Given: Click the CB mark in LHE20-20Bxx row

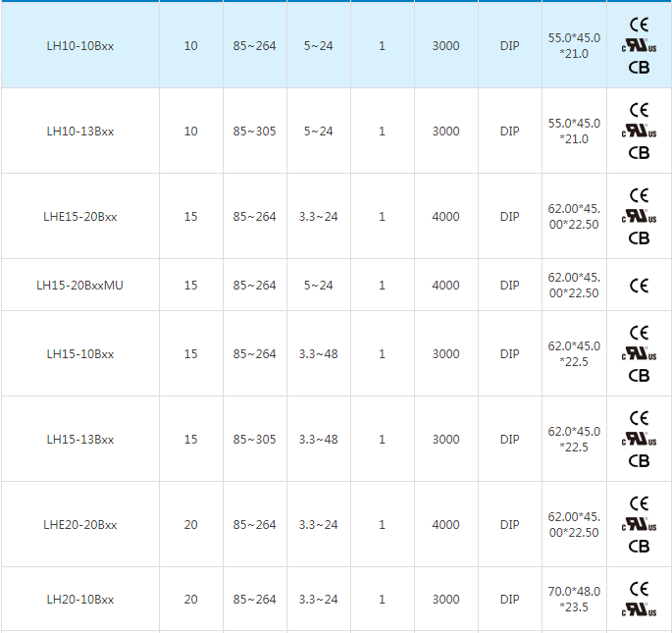Looking at the screenshot, I should (x=639, y=547).
